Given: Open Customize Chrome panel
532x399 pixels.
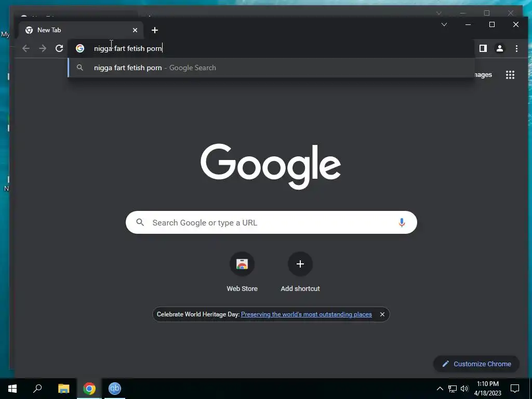Looking at the screenshot, I should coord(476,364).
